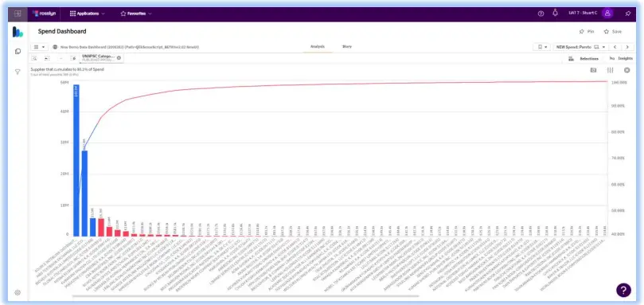Open the help chat bubble in bottom-right
Image resolution: width=644 pixels, height=305 pixels.
pos(623,290)
